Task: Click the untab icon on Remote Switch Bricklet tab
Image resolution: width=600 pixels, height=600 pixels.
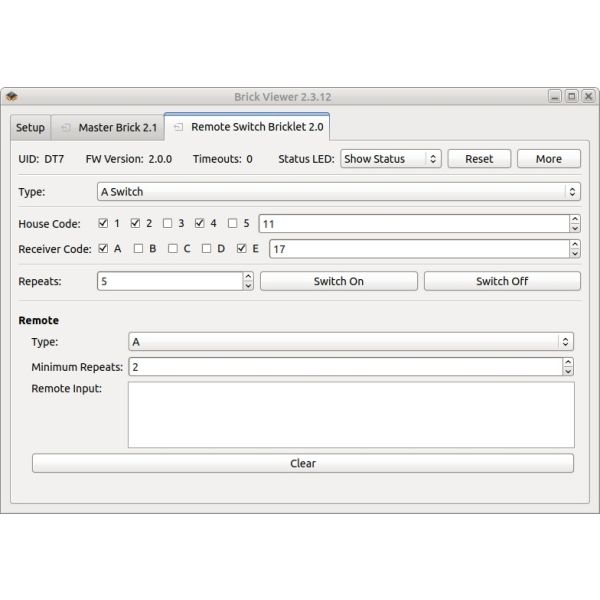Action: [x=178, y=127]
